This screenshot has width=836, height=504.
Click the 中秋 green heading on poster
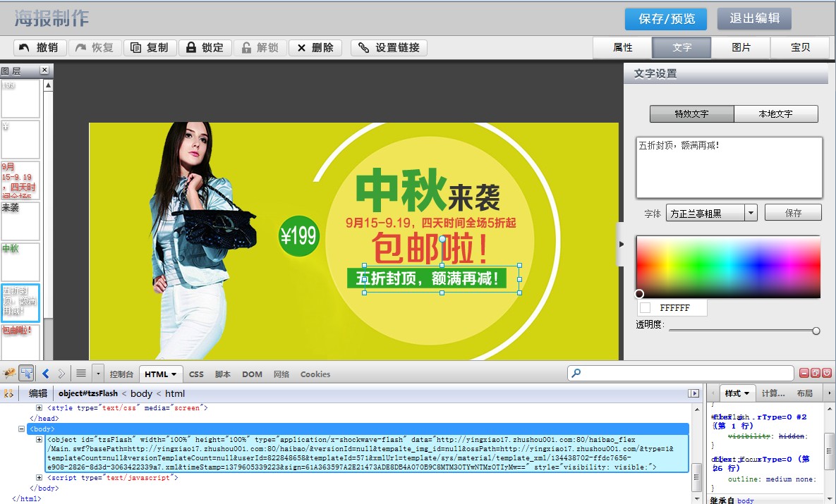coord(401,190)
